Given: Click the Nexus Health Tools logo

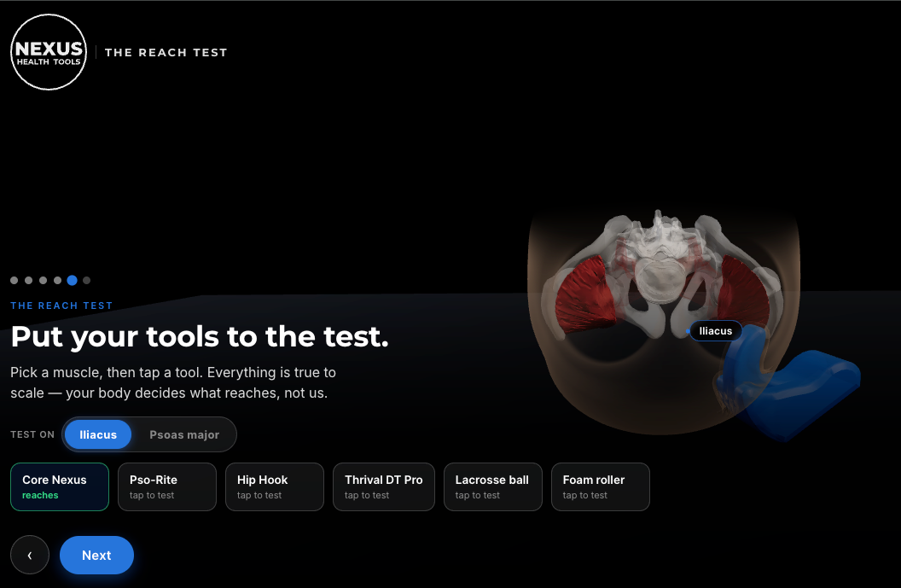Looking at the screenshot, I should pyautogui.click(x=49, y=52).
